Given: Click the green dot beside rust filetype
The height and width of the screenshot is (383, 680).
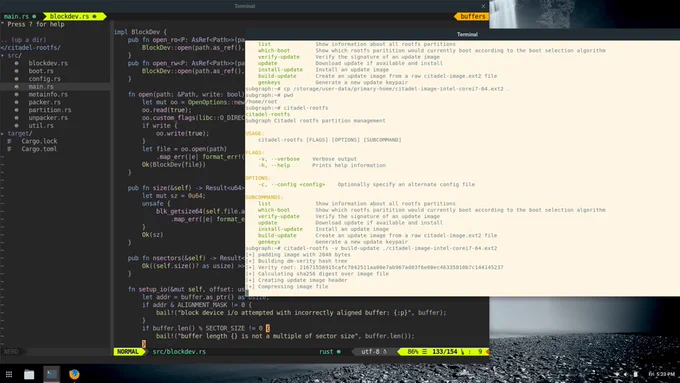Looking at the screenshot, I should [339, 352].
